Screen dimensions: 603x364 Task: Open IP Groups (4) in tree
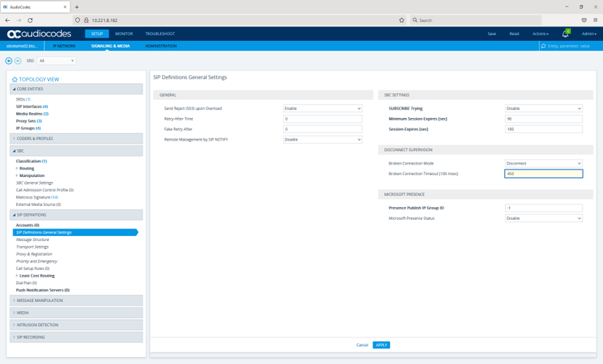point(28,128)
